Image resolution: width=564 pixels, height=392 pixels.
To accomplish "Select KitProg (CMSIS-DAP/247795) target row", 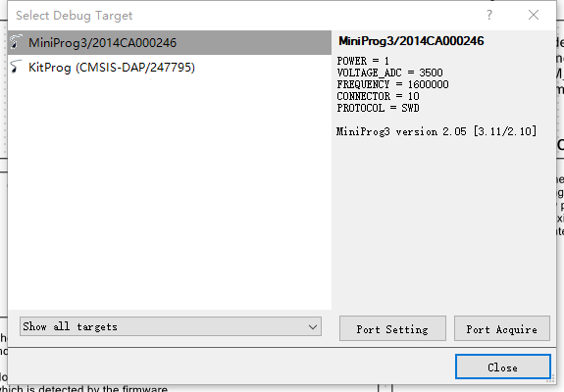I will click(x=170, y=68).
